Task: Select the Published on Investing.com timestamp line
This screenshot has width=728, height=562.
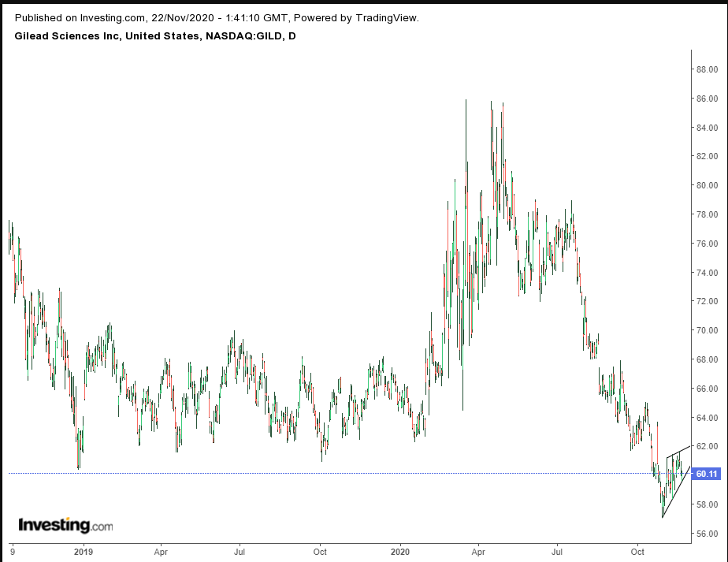Action: click(x=217, y=18)
